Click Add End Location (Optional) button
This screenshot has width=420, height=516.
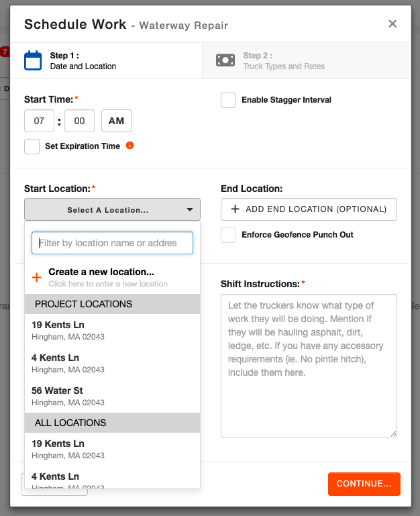(309, 209)
